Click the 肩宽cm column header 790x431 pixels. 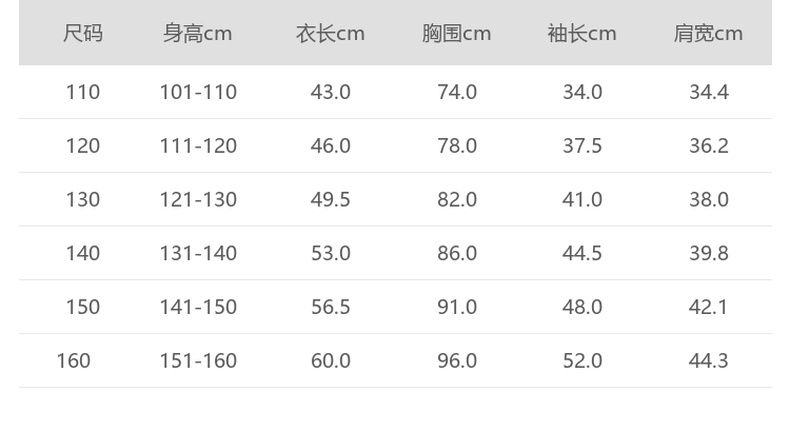coord(708,33)
